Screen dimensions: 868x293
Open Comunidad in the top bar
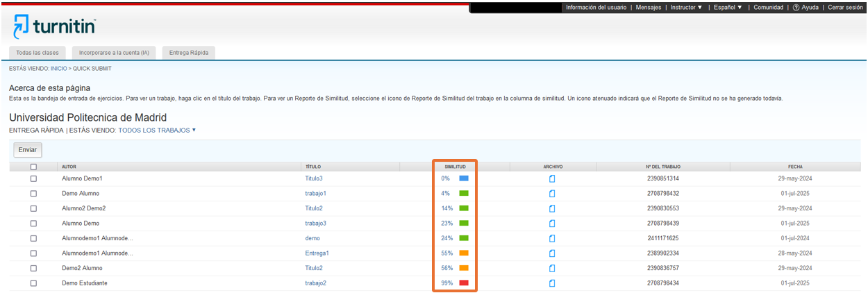769,8
